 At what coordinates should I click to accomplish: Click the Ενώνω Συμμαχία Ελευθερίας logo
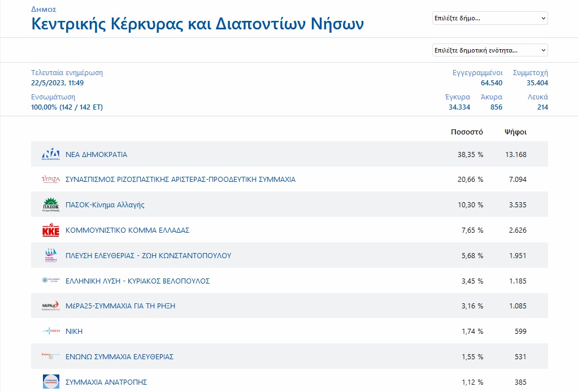(x=51, y=356)
